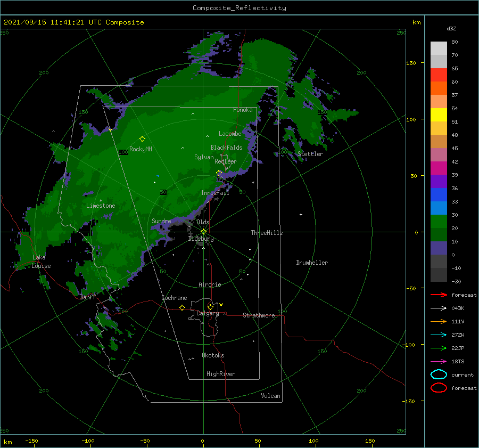Click the HighRiver city label
The image size is (479, 448).
coord(221,374)
